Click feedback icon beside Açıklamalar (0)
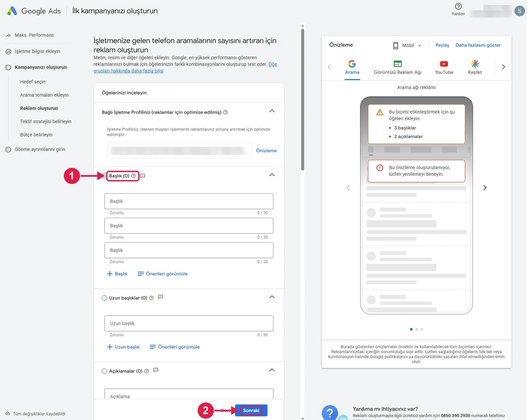The width and height of the screenshot is (527, 420). (155, 370)
